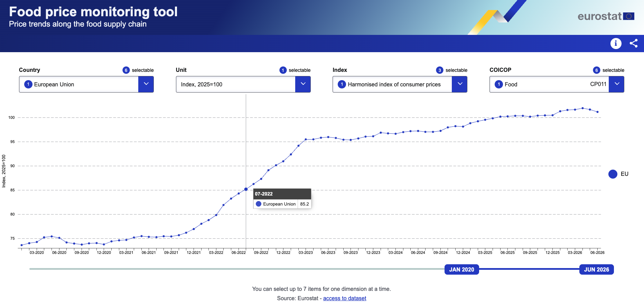The width and height of the screenshot is (644, 304).
Task: Click the EU legend circle marker
Action: click(x=613, y=174)
